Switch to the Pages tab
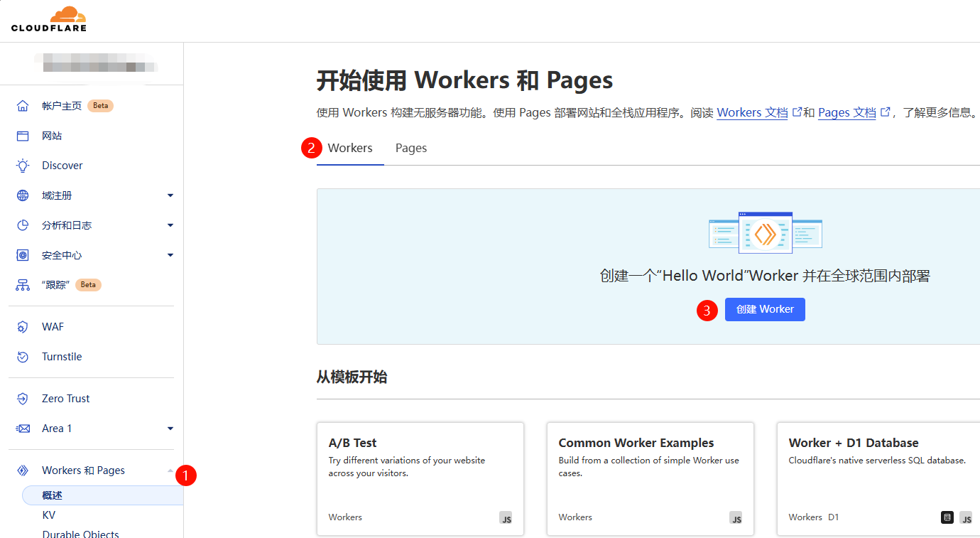This screenshot has width=980, height=538. (410, 148)
